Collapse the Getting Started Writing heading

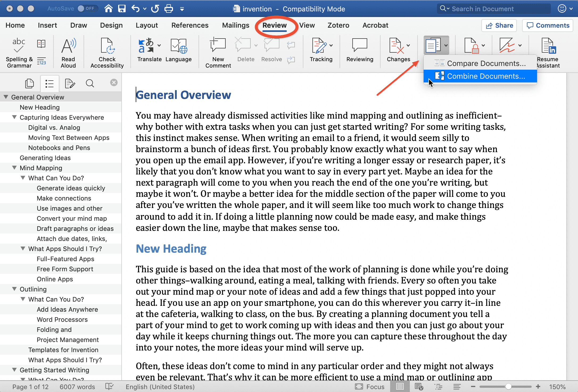click(x=14, y=370)
